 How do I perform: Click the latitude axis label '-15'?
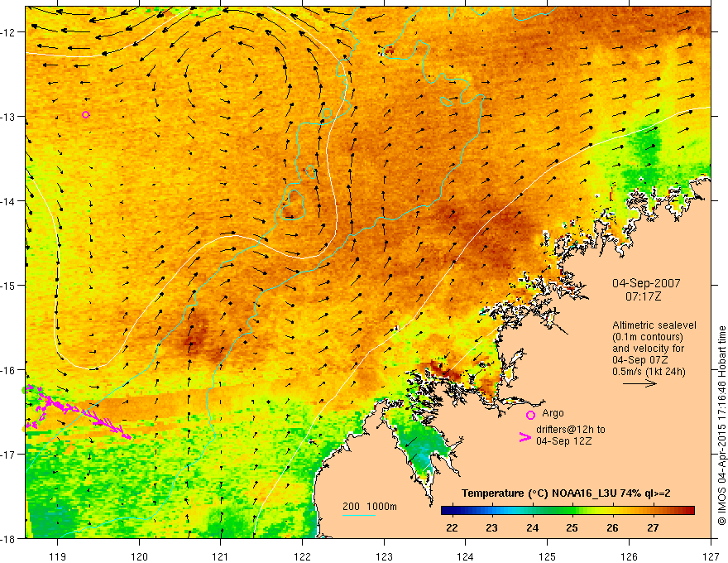8,285
